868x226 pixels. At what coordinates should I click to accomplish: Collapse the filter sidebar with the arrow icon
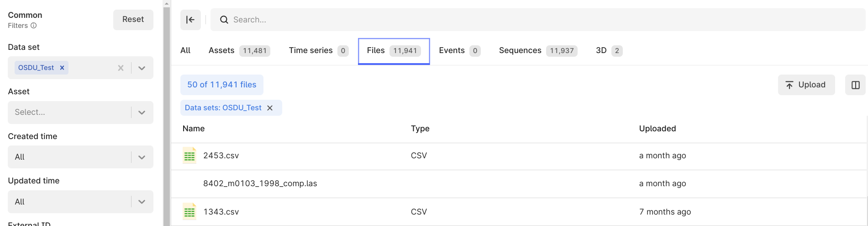[190, 20]
